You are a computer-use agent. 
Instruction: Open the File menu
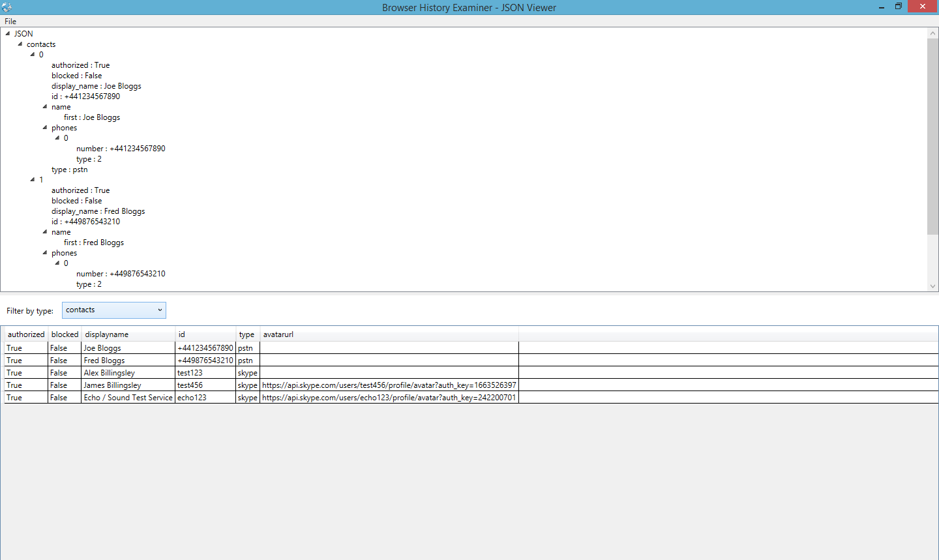(x=10, y=22)
